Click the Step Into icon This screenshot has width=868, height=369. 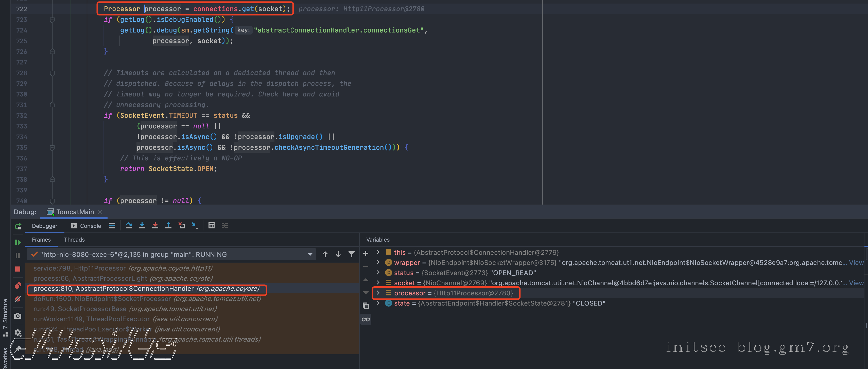(142, 225)
